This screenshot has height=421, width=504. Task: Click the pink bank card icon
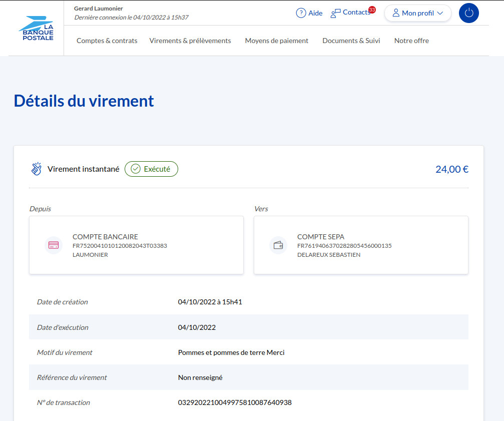pyautogui.click(x=54, y=245)
